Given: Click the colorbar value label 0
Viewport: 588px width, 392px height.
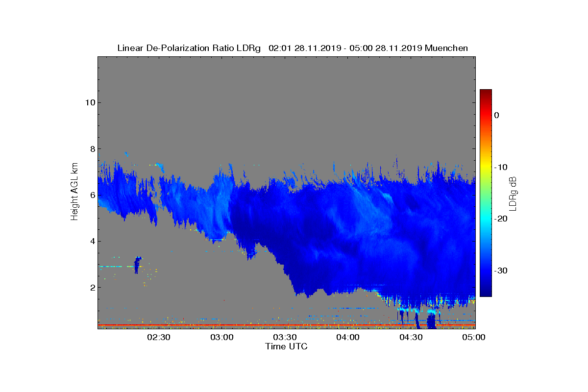Looking at the screenshot, I should coord(497,115).
